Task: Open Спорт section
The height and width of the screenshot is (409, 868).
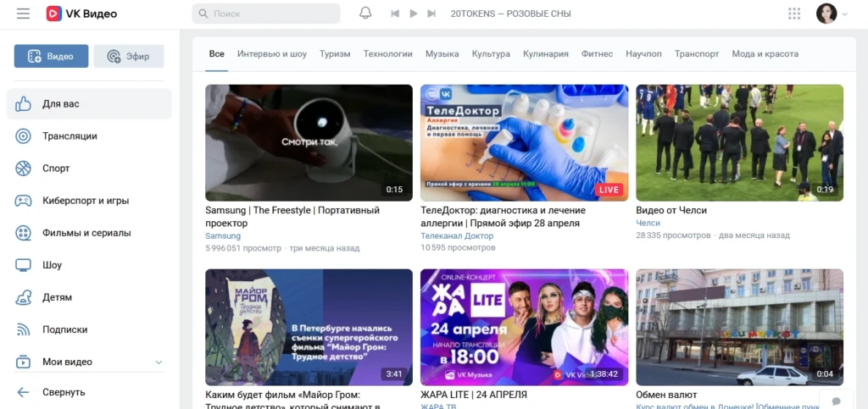Action: pos(89,168)
